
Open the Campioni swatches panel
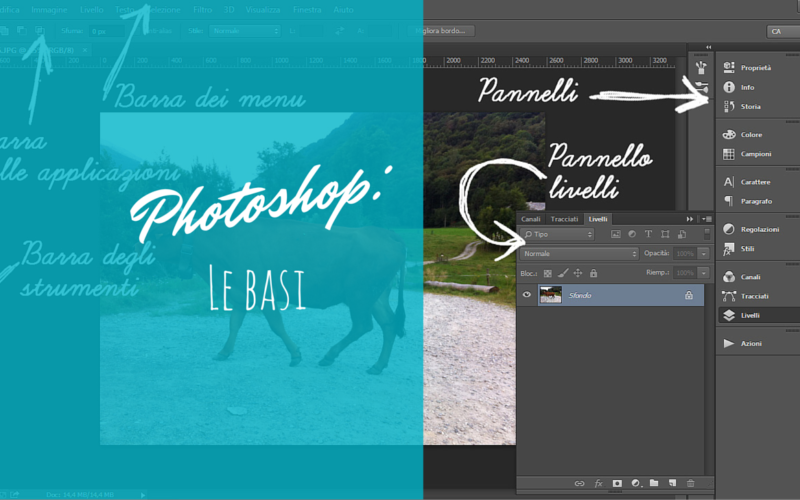tap(755, 154)
